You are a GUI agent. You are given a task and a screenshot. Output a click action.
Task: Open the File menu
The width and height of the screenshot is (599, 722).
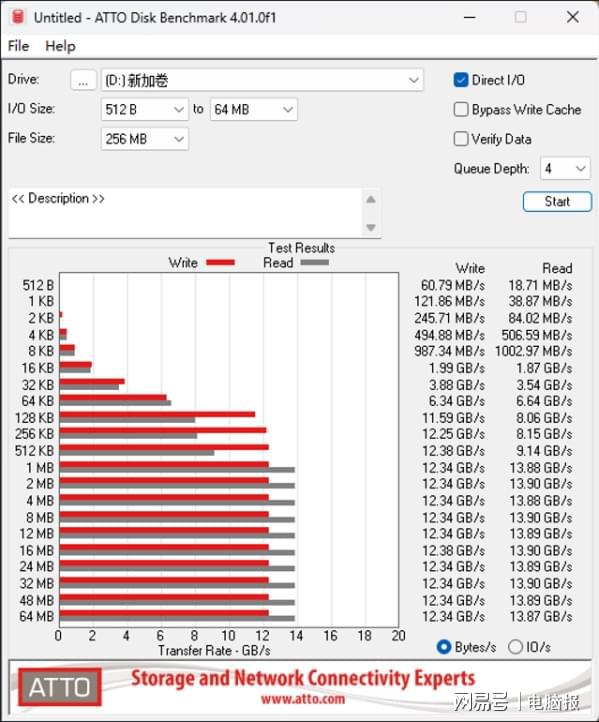(x=18, y=46)
